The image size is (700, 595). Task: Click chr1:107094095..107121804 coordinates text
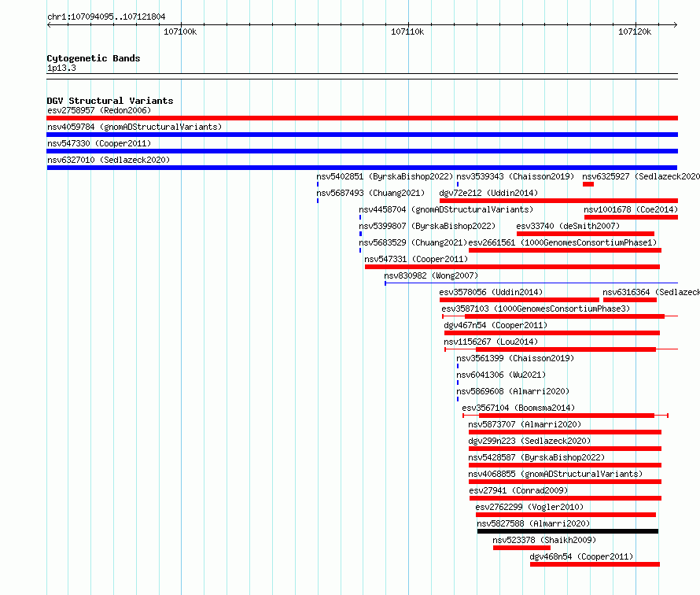(106, 17)
